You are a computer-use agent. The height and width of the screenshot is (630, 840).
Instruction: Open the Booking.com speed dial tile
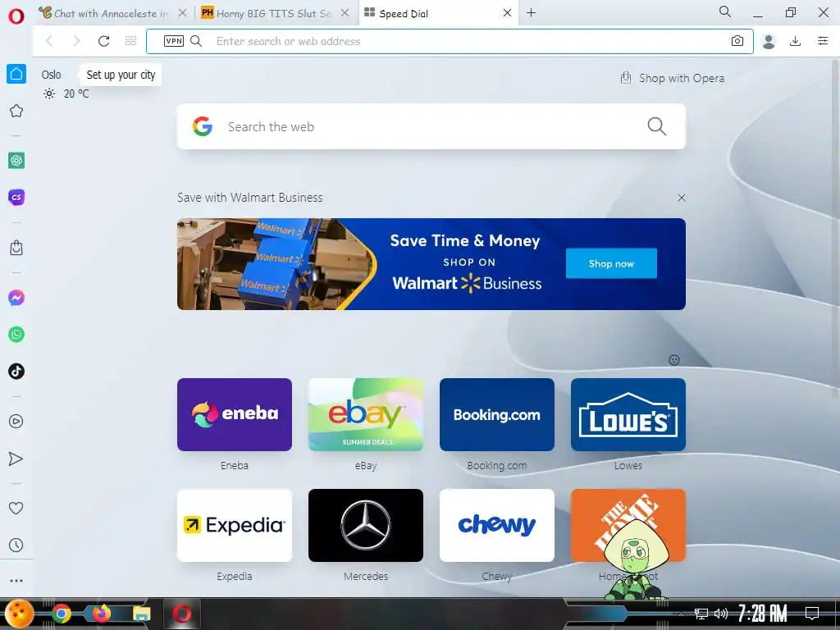(497, 414)
